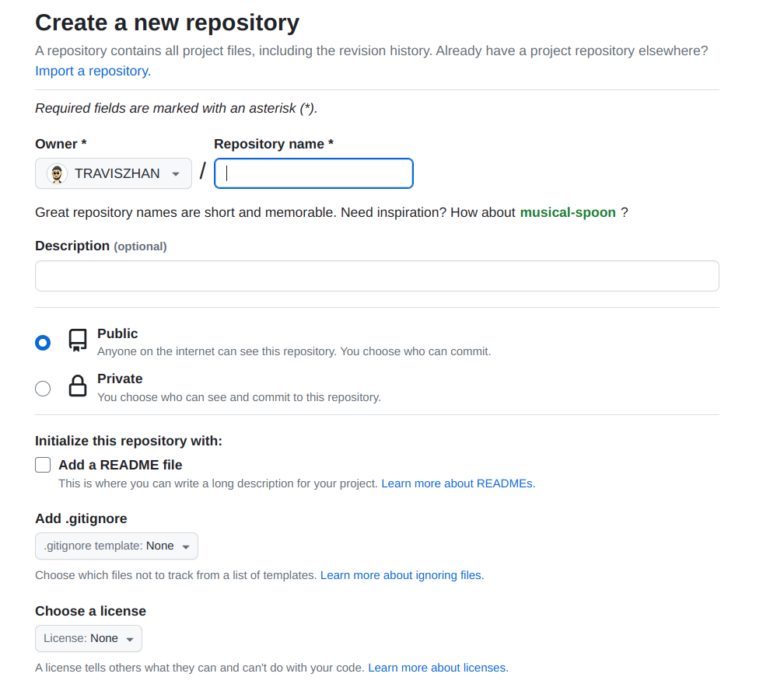Image resolution: width=784 pixels, height=684 pixels.
Task: Expand the .gitignore template: None dropdown
Action: (x=116, y=546)
